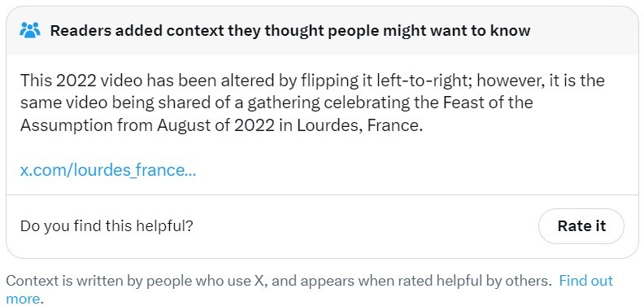Click the phrase 'might want to know' in header

[x=457, y=30]
